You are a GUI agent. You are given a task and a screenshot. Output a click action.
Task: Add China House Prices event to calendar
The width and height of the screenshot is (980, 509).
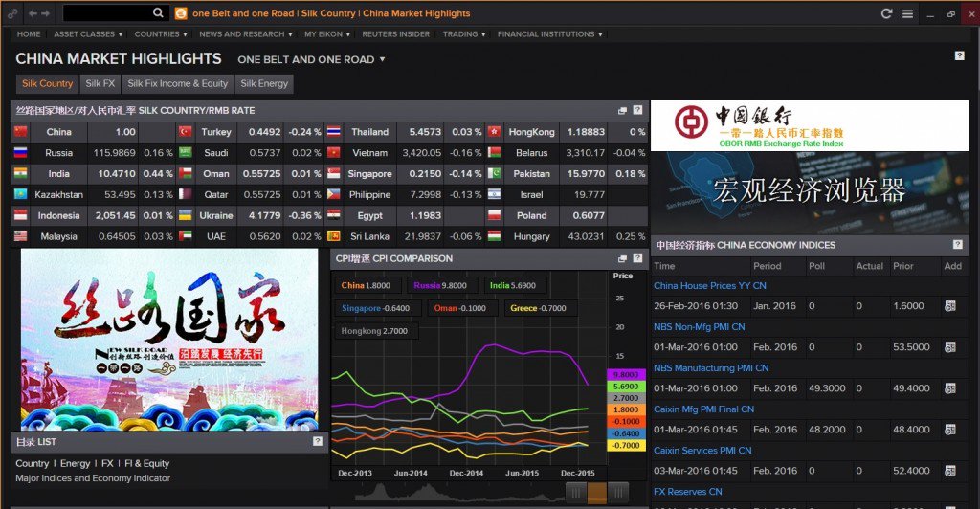tap(950, 305)
